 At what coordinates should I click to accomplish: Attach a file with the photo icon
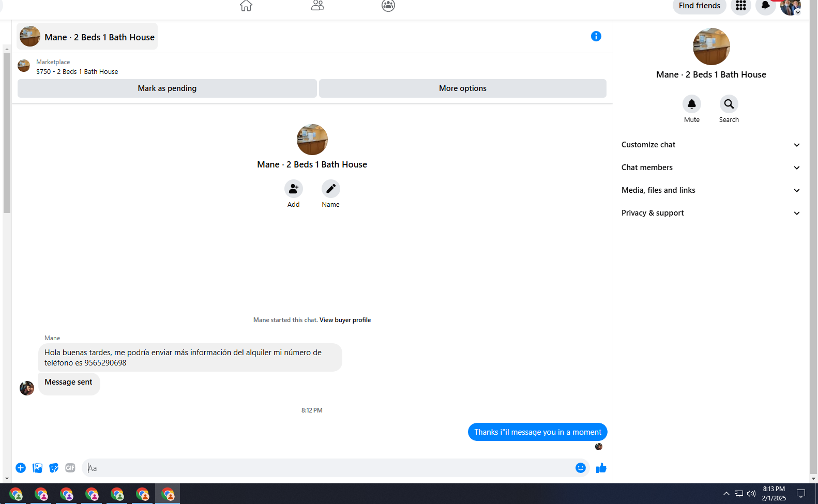(x=37, y=468)
